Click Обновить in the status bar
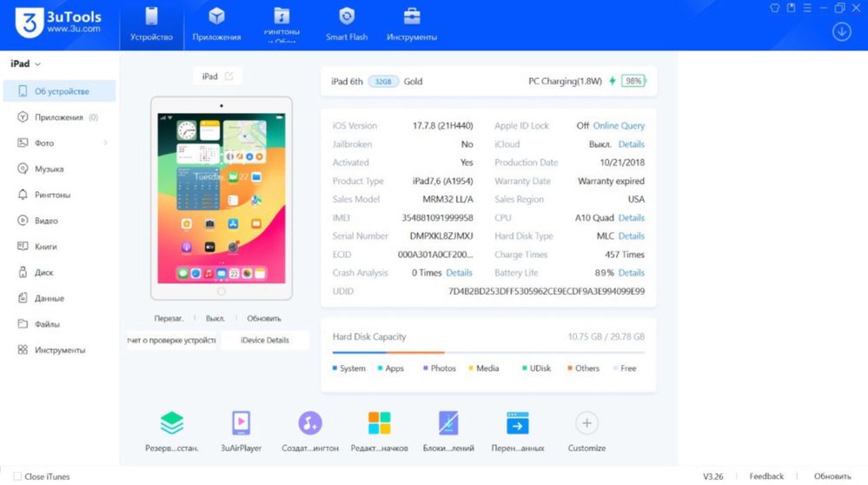The width and height of the screenshot is (868, 485). point(832,476)
